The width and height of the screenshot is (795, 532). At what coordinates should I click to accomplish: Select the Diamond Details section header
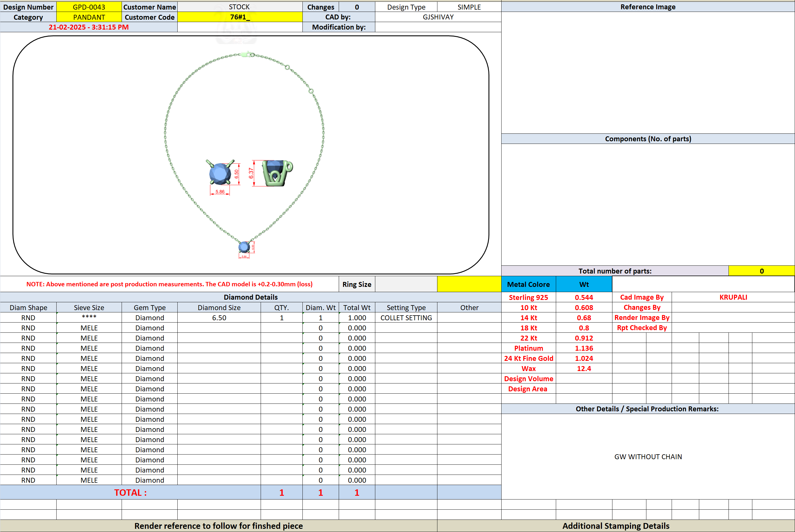[x=250, y=297]
